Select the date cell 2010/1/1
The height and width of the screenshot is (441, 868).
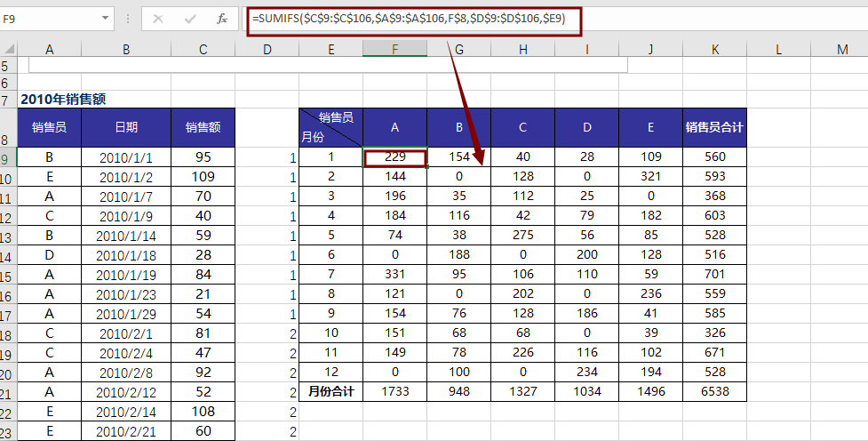coord(126,158)
